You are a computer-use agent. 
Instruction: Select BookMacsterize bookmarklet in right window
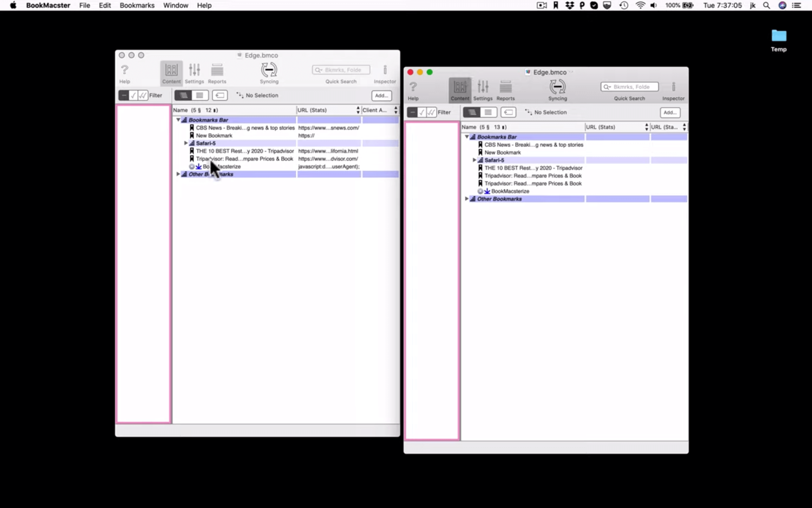510,191
